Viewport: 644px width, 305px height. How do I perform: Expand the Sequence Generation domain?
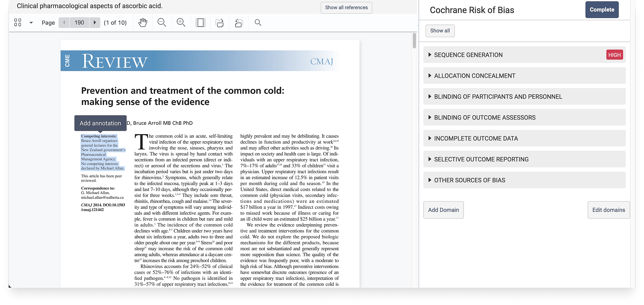pyautogui.click(x=468, y=55)
